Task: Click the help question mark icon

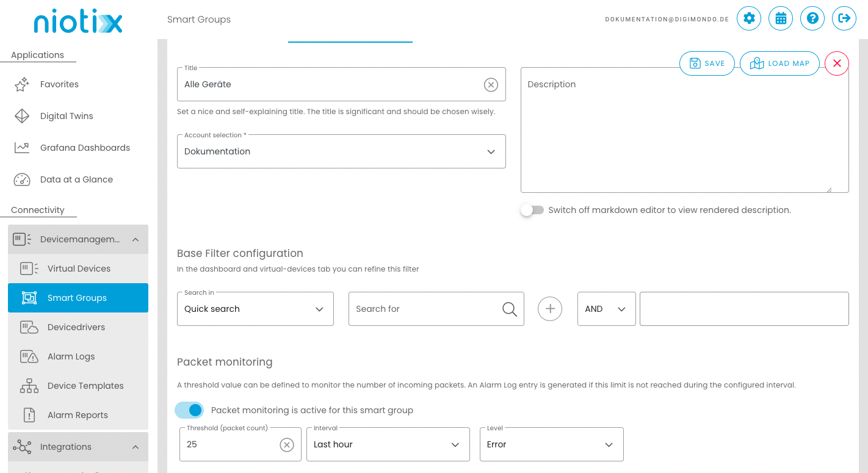Action: (812, 18)
